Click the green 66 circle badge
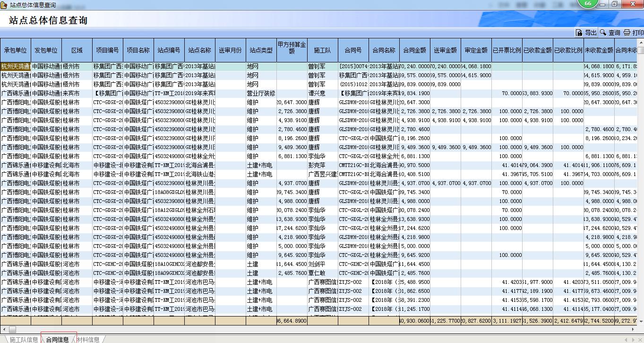This screenshot has height=343, width=644. (x=588, y=4)
